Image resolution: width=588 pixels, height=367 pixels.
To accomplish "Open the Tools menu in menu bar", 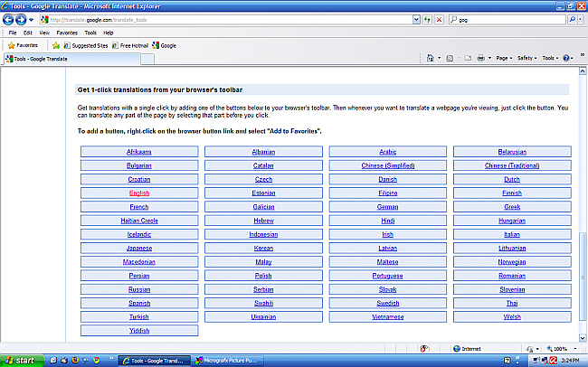I will point(90,33).
